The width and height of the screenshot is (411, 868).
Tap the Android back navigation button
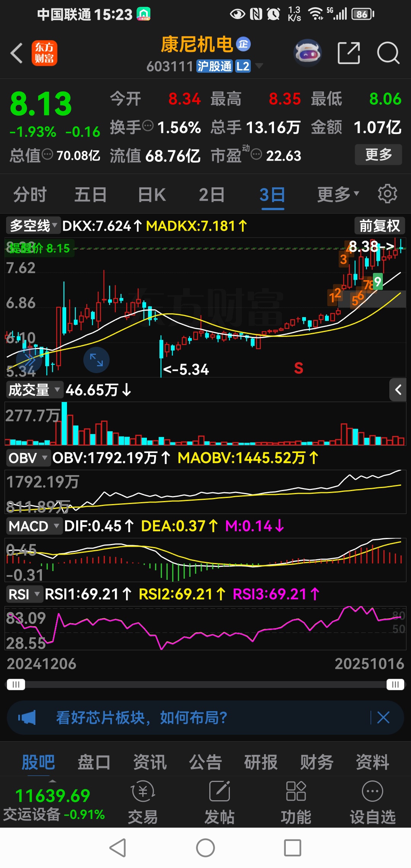118,848
